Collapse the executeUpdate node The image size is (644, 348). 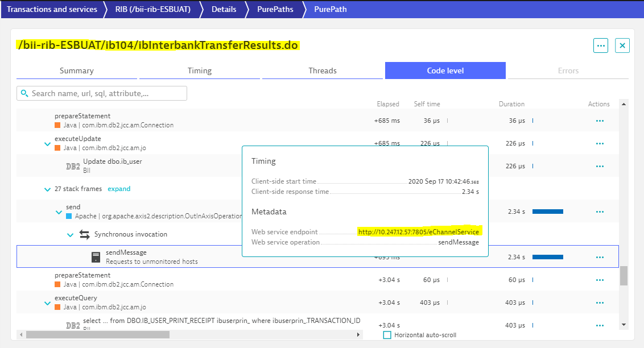[48, 144]
